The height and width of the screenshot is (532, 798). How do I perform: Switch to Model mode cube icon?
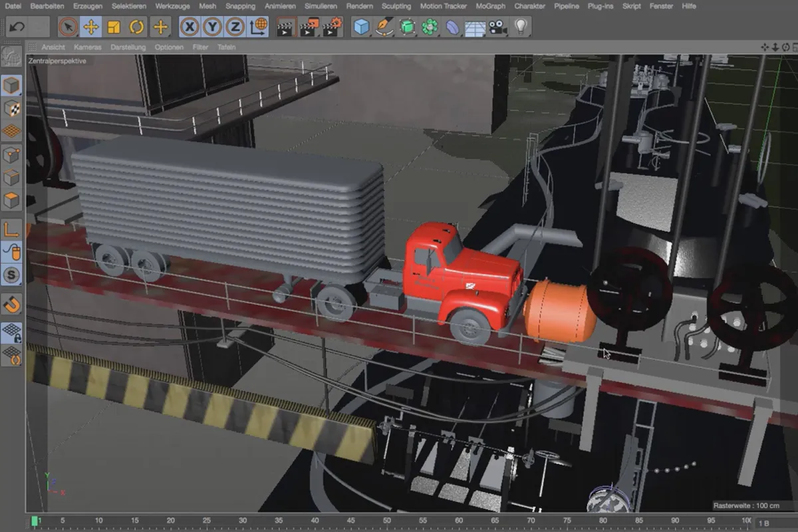(11, 86)
